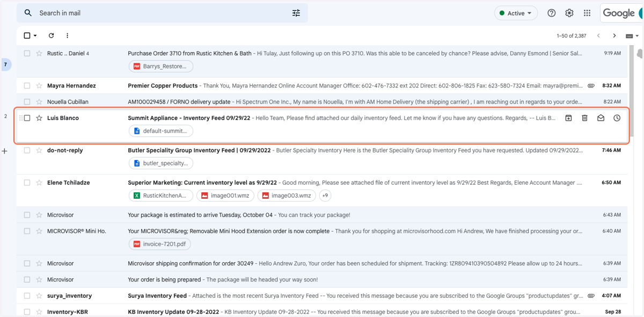Select the Rustic .. Daniel email checkbox
Image resolution: width=644 pixels, height=317 pixels.
click(x=27, y=54)
